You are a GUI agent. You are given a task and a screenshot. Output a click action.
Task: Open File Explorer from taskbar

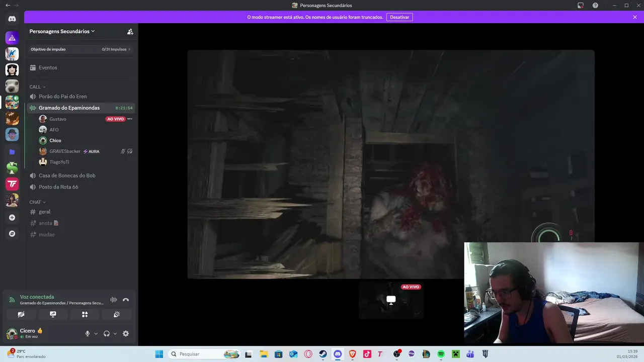click(264, 354)
